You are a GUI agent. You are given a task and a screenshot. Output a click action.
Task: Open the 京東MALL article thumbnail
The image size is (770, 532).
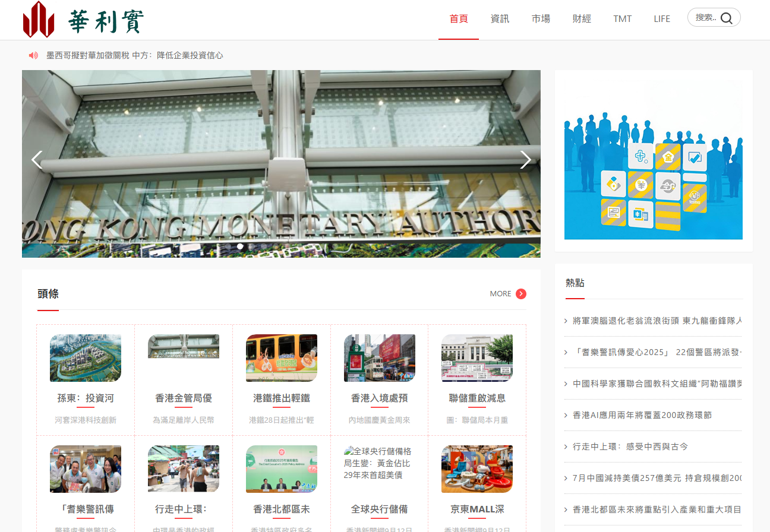pyautogui.click(x=477, y=469)
